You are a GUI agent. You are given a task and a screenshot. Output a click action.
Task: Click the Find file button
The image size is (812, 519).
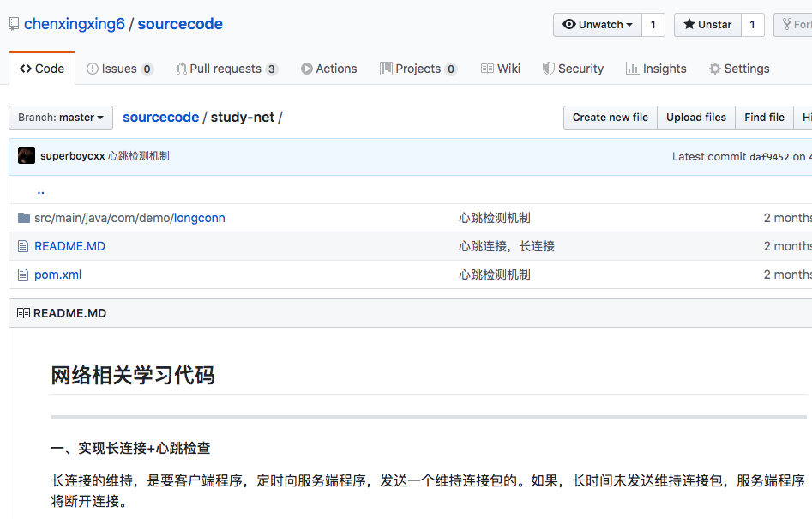point(764,118)
